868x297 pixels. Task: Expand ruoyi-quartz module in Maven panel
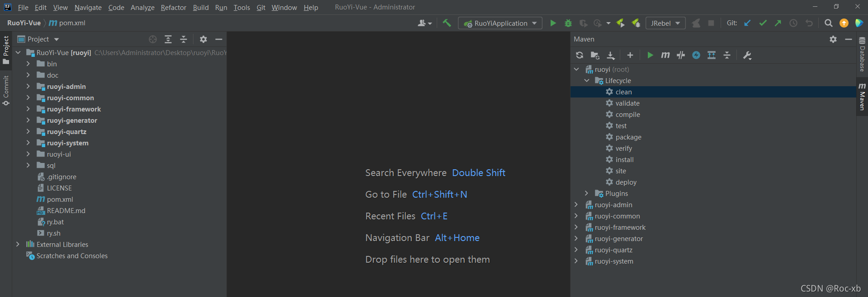click(576, 250)
